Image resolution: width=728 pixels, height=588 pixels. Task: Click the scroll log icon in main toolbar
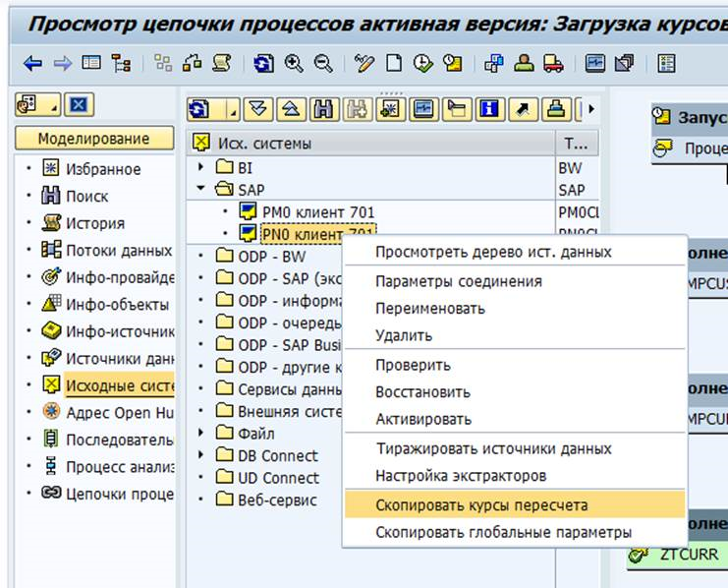(x=222, y=63)
